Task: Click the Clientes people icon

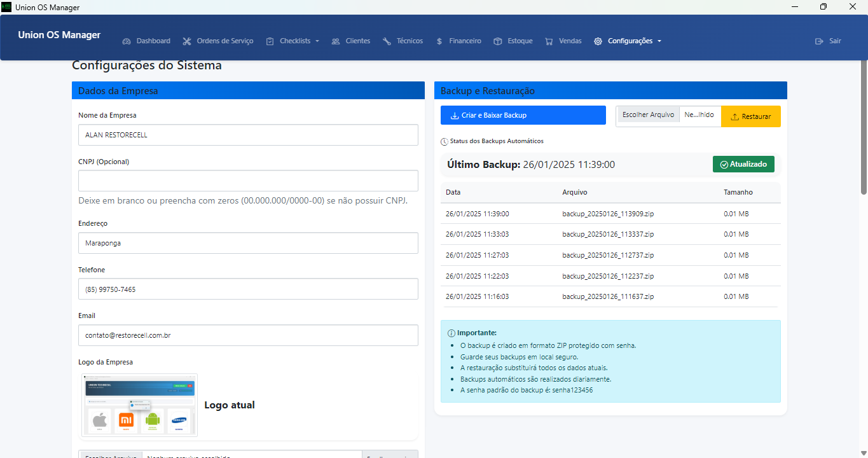Action: click(335, 41)
